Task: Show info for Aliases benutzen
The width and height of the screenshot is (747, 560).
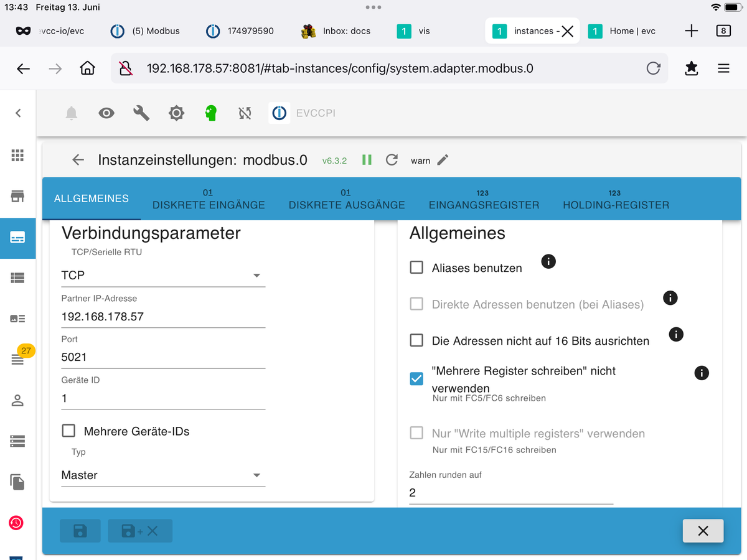Action: [x=548, y=261]
